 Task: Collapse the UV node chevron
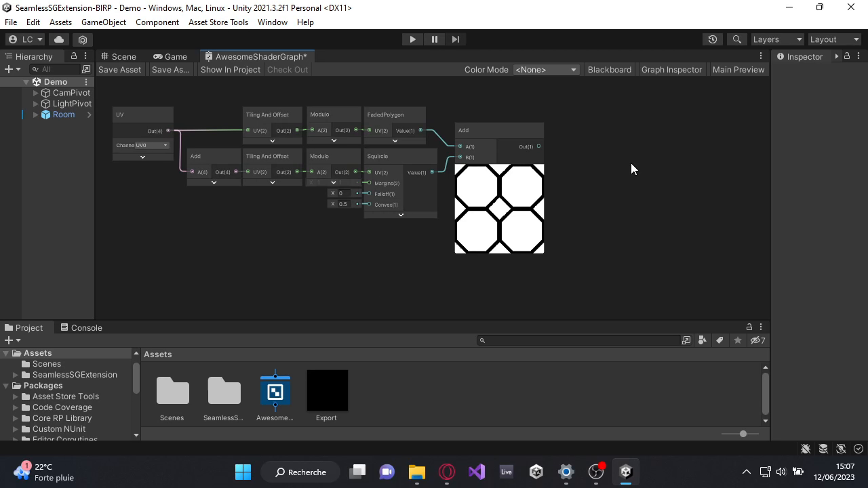coord(142,157)
